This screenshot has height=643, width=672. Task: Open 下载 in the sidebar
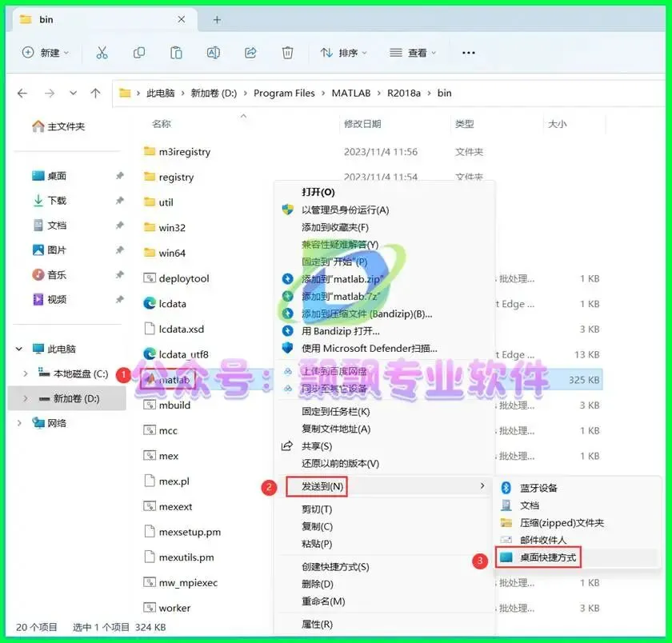pyautogui.click(x=50, y=201)
